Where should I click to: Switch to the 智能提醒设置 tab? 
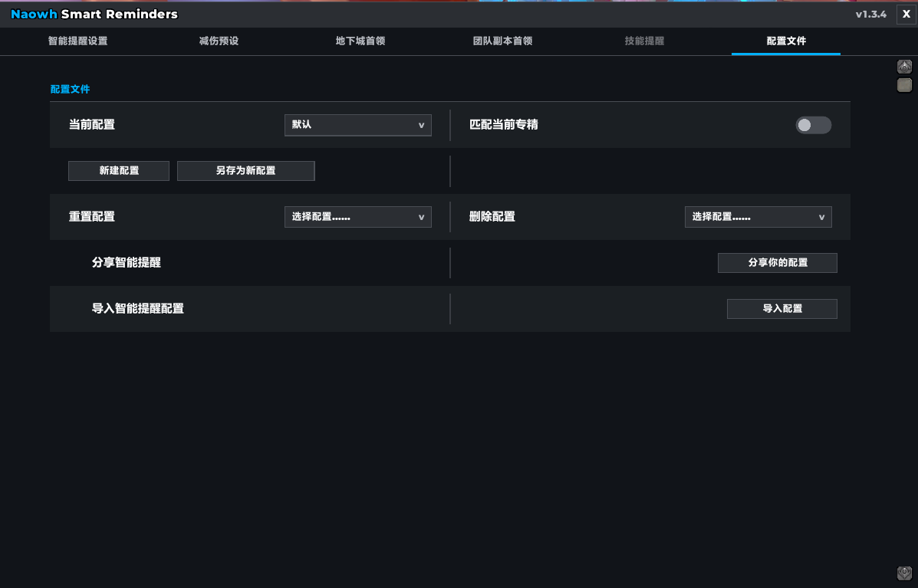pos(78,41)
